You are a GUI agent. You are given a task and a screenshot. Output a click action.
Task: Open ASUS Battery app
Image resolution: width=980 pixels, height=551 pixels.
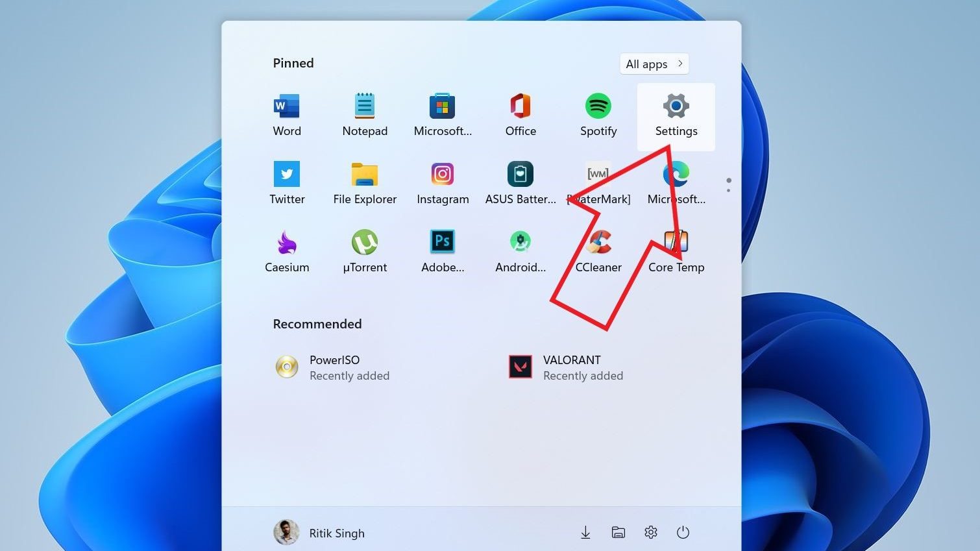[x=521, y=184]
